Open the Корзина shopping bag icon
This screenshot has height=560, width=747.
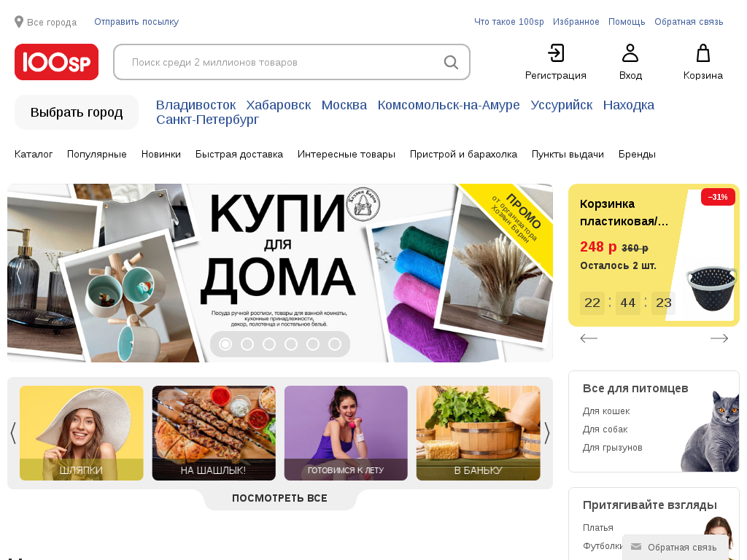(703, 52)
